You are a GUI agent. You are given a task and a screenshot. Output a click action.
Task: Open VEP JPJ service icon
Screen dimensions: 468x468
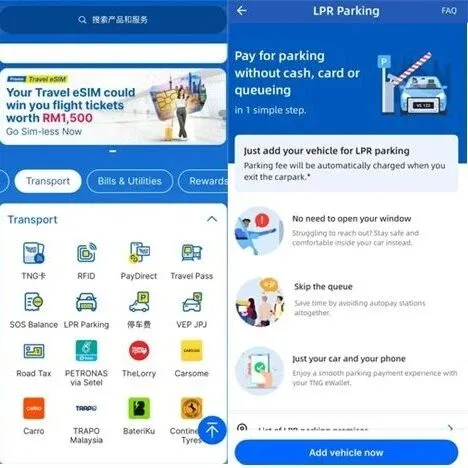pyautogui.click(x=192, y=302)
